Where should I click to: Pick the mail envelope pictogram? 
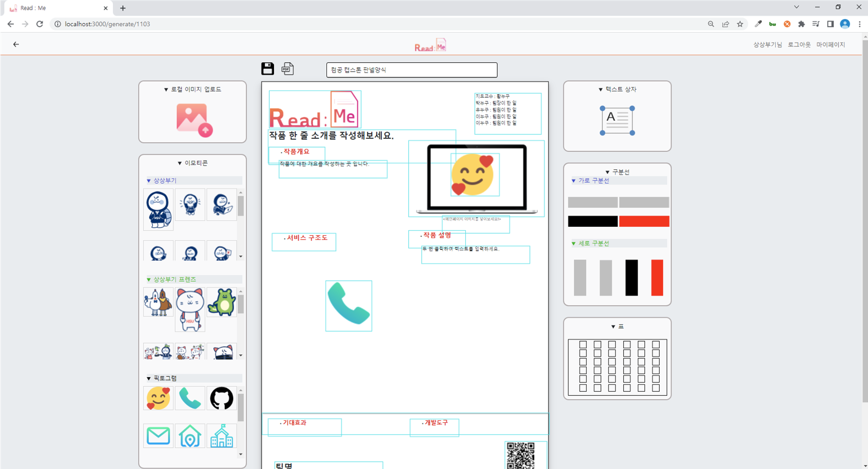click(158, 436)
